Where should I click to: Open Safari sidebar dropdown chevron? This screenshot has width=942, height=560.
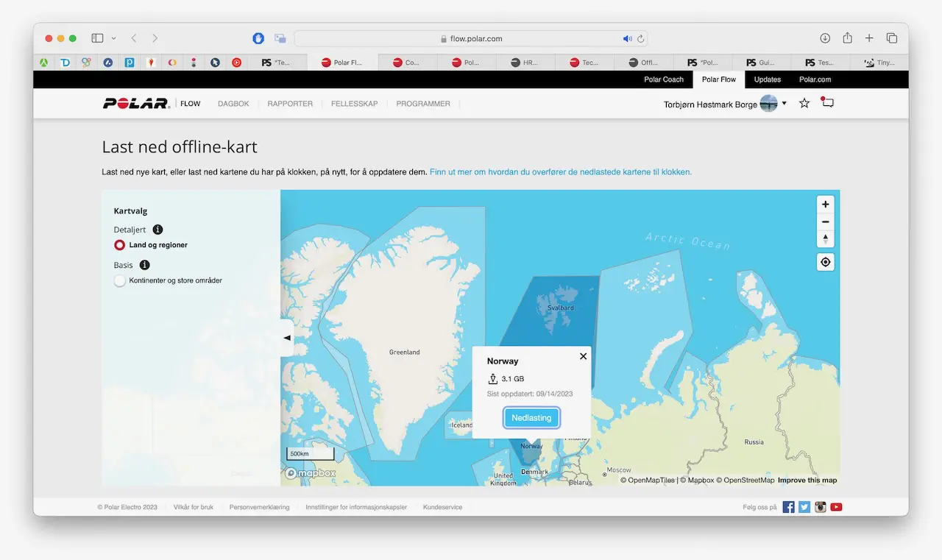(x=113, y=38)
